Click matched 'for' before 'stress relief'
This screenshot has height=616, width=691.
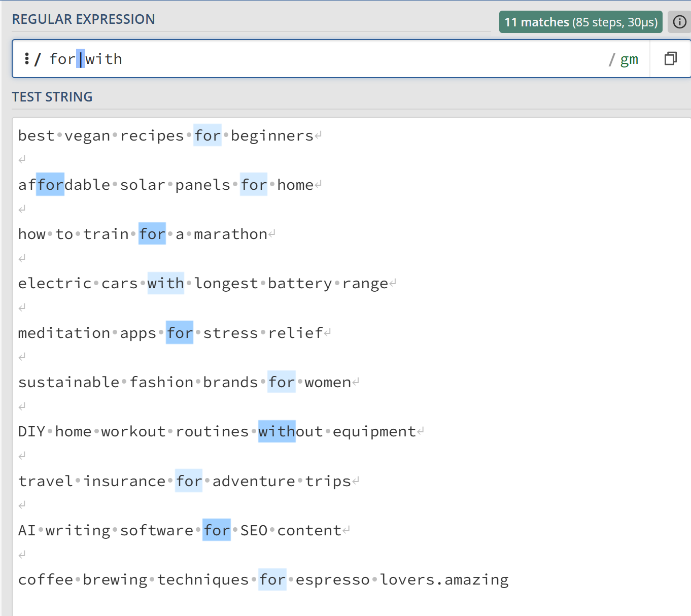[x=180, y=333]
